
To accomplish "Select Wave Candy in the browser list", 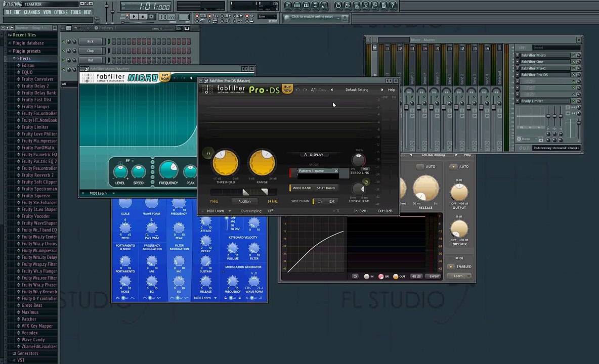I will tap(33, 340).
